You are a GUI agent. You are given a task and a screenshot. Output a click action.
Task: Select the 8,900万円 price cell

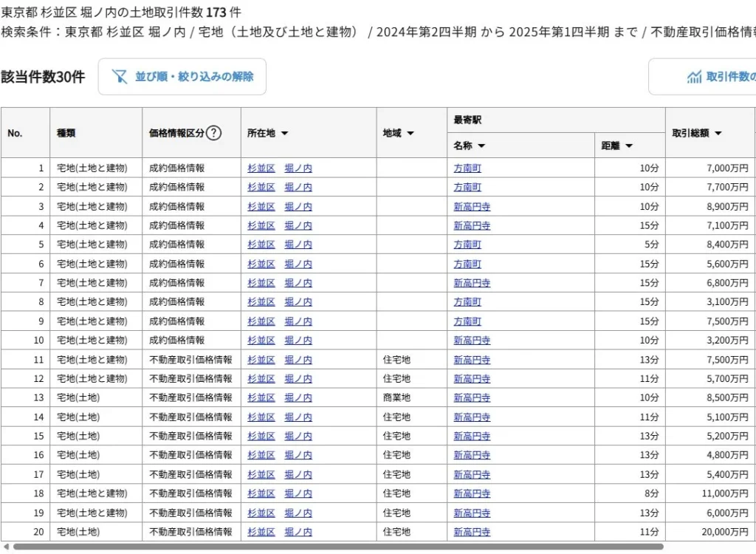pos(710,207)
